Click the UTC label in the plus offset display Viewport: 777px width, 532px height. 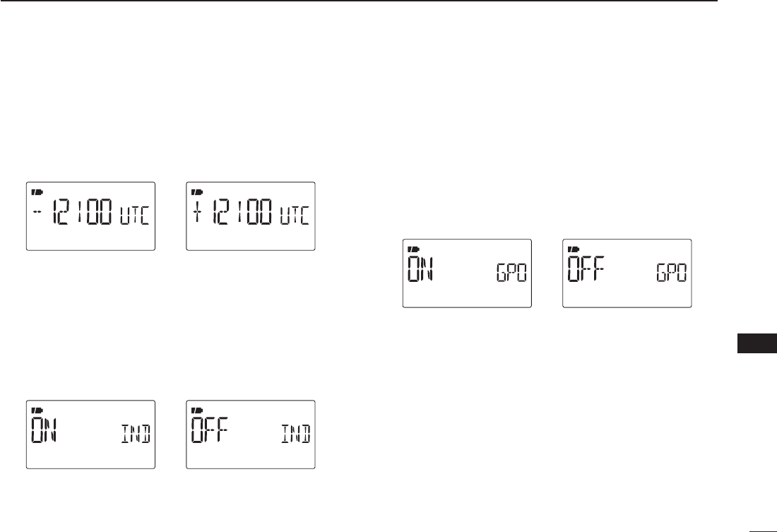(295, 215)
